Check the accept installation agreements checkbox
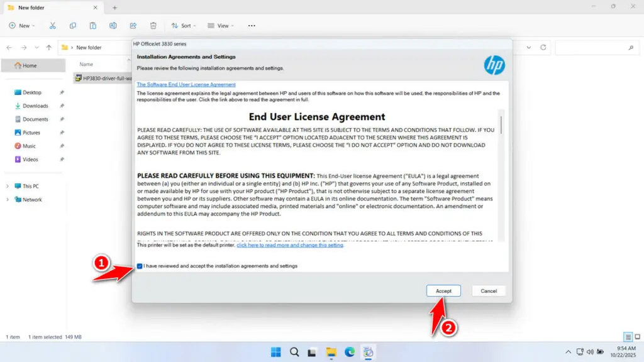Viewport: 644px width, 362px height. (140, 266)
